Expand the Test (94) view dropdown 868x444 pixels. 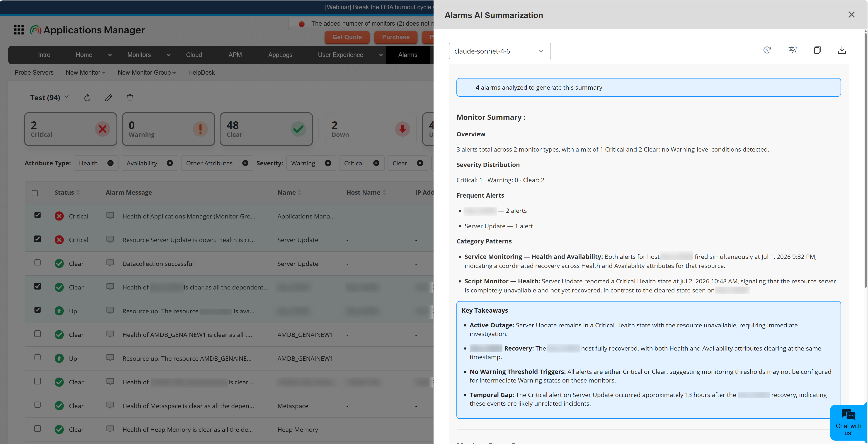click(x=67, y=97)
